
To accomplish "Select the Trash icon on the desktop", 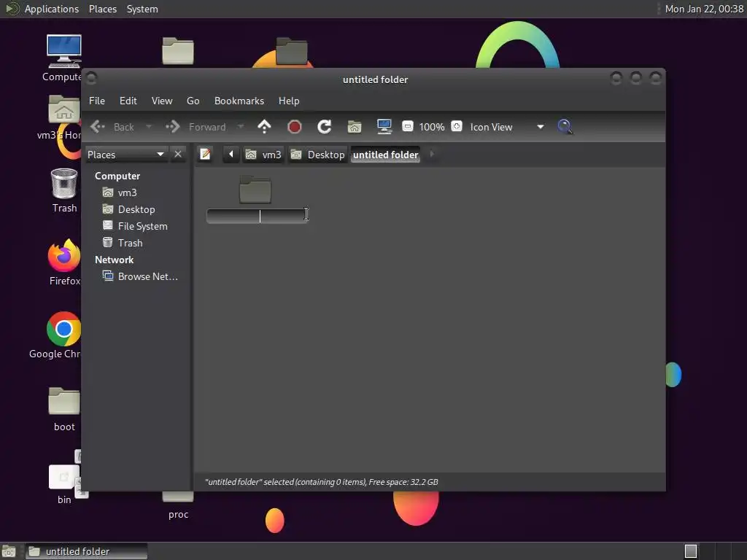I will (64, 183).
